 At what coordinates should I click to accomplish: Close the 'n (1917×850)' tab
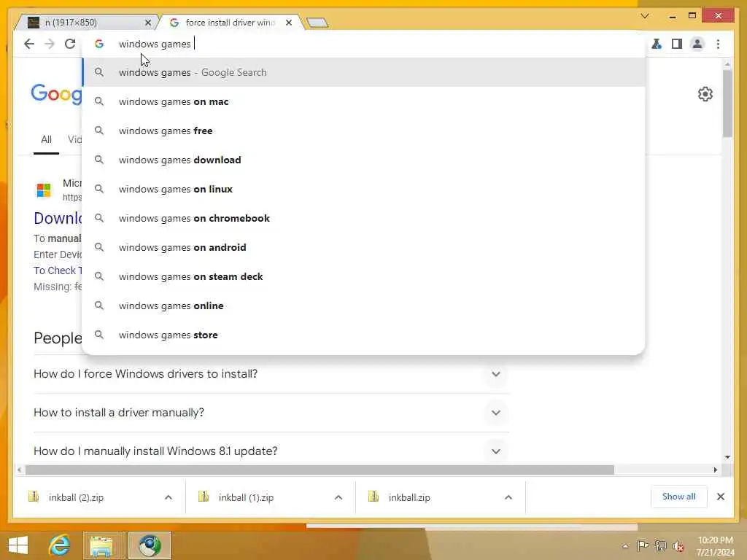147,23
